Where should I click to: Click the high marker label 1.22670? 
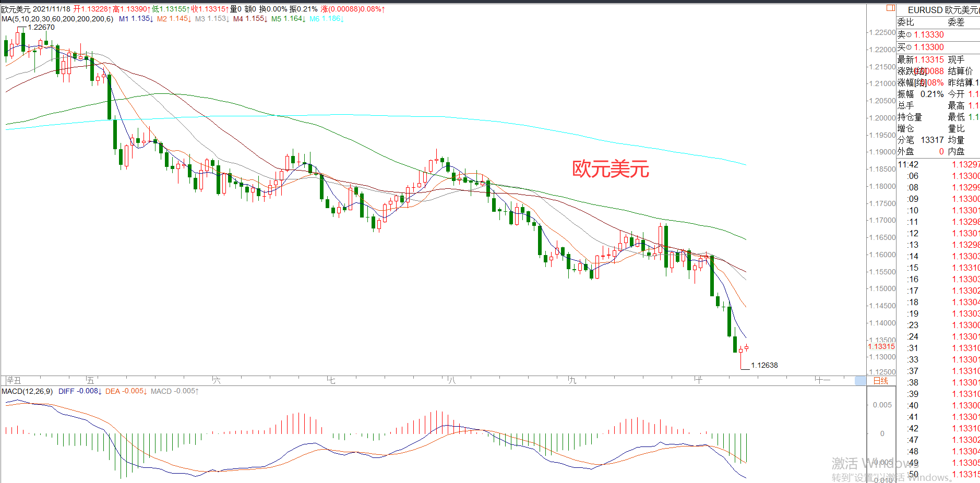[x=41, y=28]
